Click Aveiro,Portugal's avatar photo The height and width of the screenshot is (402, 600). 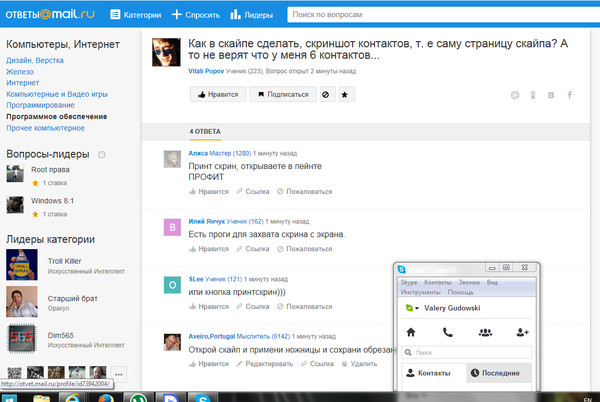tap(172, 342)
